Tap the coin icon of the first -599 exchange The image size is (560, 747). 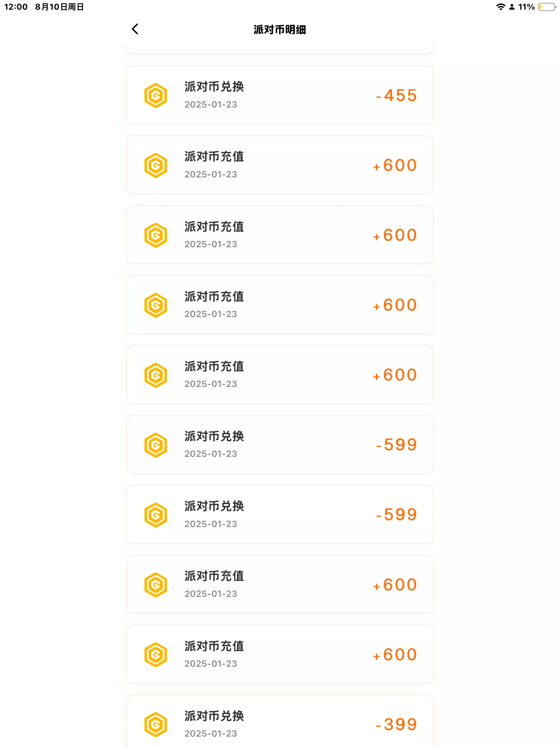click(156, 445)
